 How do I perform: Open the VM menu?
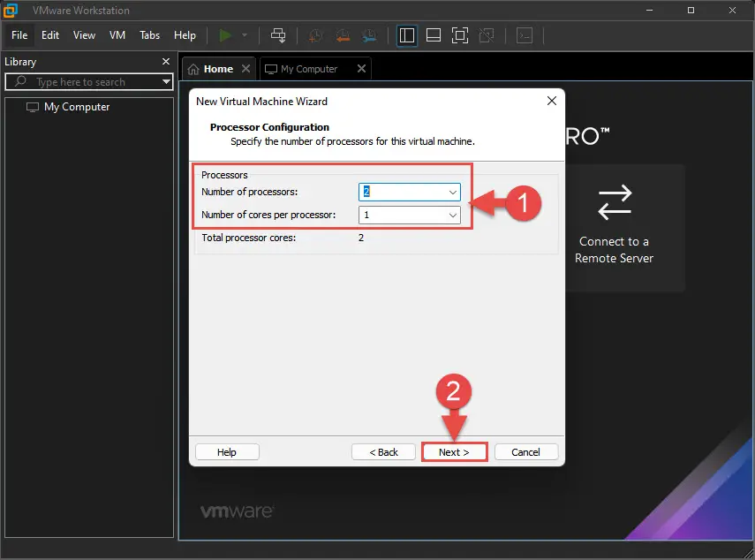point(117,35)
